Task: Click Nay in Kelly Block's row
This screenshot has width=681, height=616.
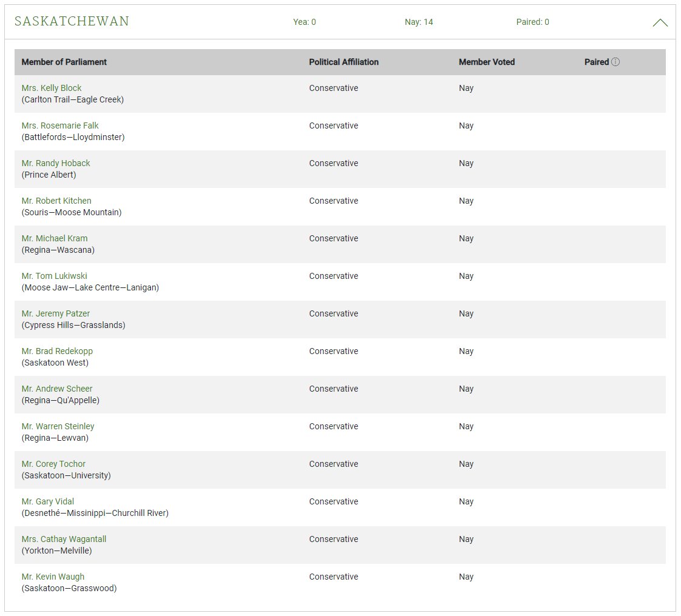Action: 466,88
